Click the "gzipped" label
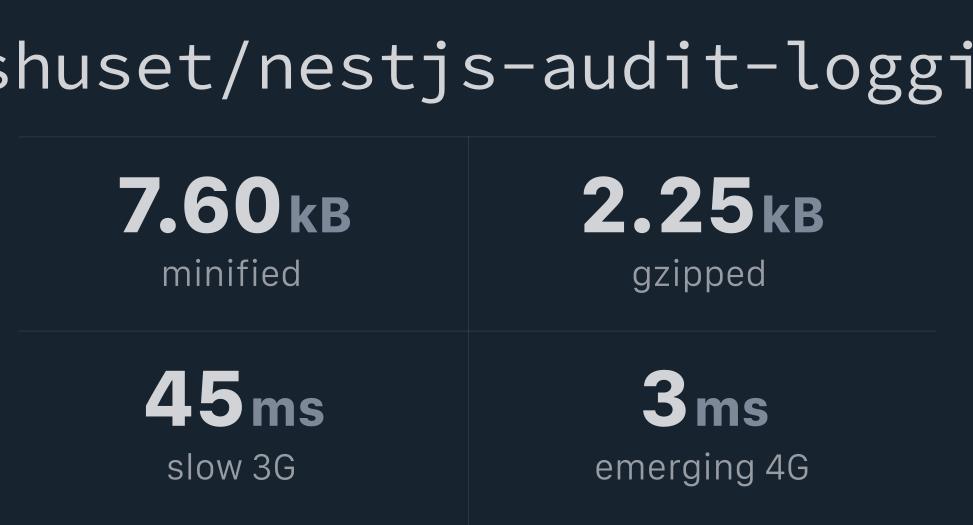973x525 pixels. [699, 274]
